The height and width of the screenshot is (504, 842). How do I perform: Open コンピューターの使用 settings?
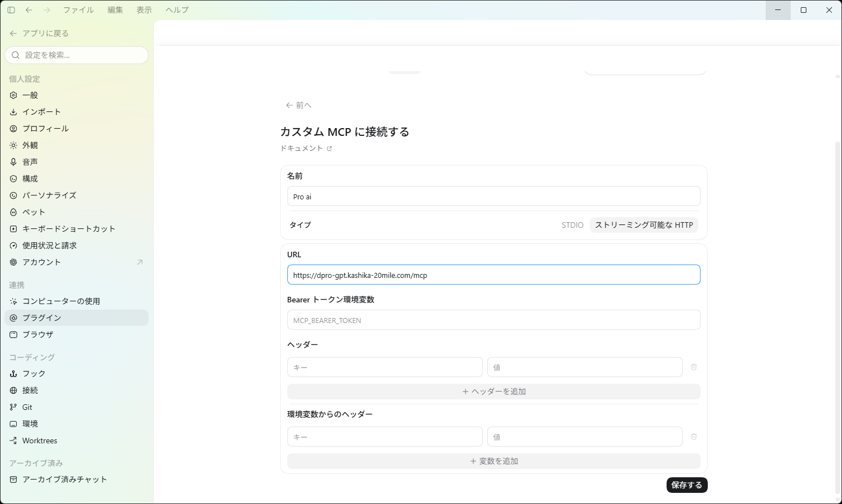point(77,301)
